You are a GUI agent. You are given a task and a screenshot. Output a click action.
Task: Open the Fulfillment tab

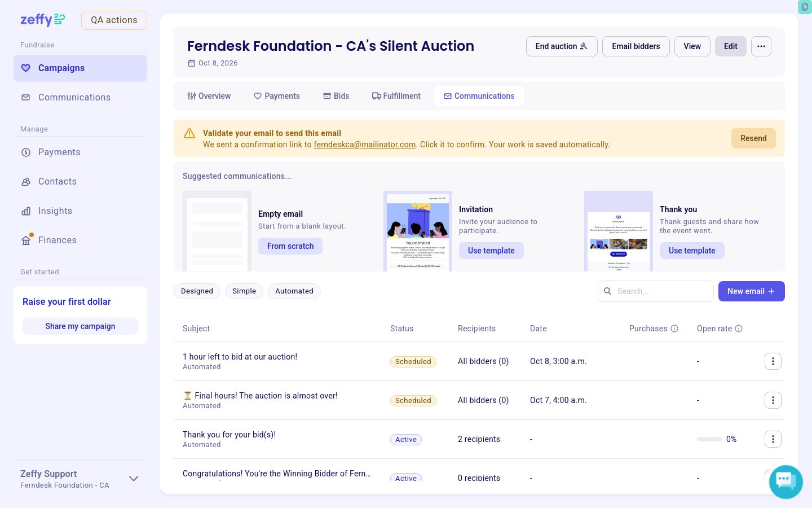point(396,96)
